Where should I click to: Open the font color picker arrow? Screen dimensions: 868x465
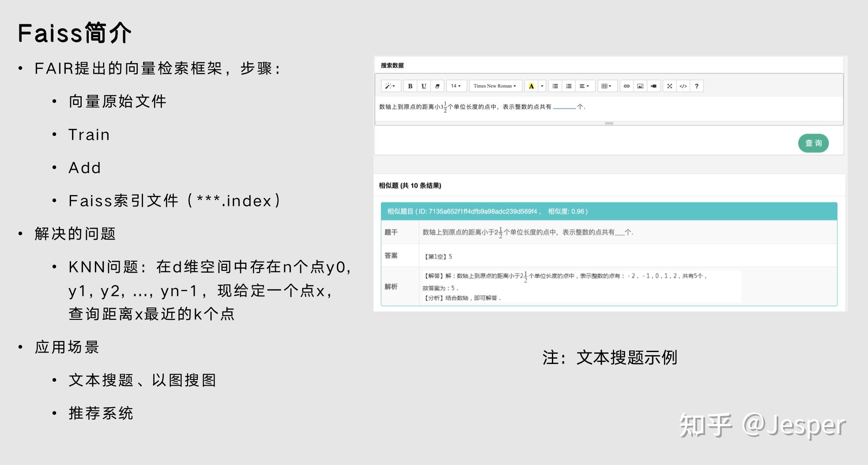click(x=542, y=86)
